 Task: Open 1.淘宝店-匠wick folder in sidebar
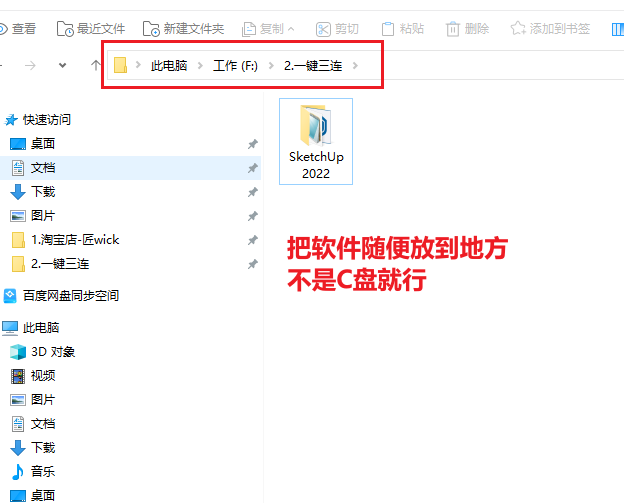click(75, 240)
